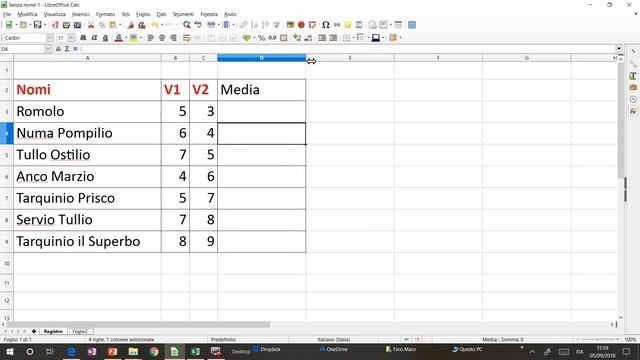Viewport: 640px width, 360px height.
Task: Toggle italic formatting
Action: click(x=94, y=38)
